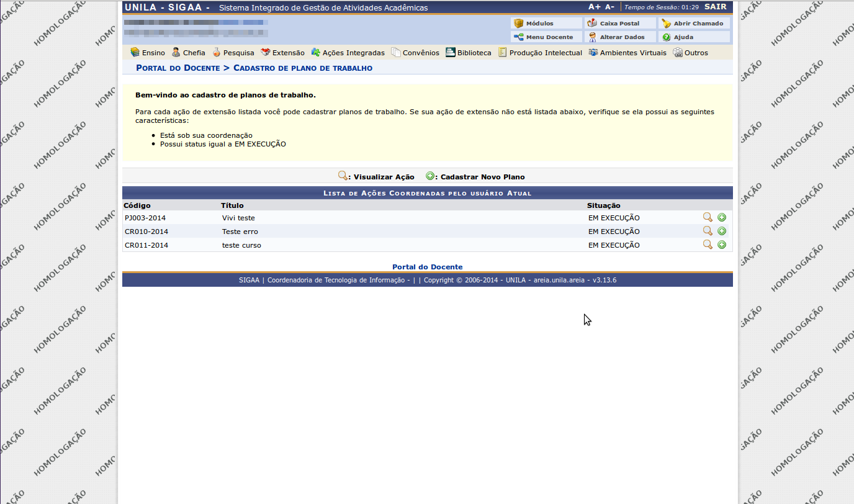Click the Ajuda help icon
Viewport: 854px width, 504px height.
pos(667,37)
